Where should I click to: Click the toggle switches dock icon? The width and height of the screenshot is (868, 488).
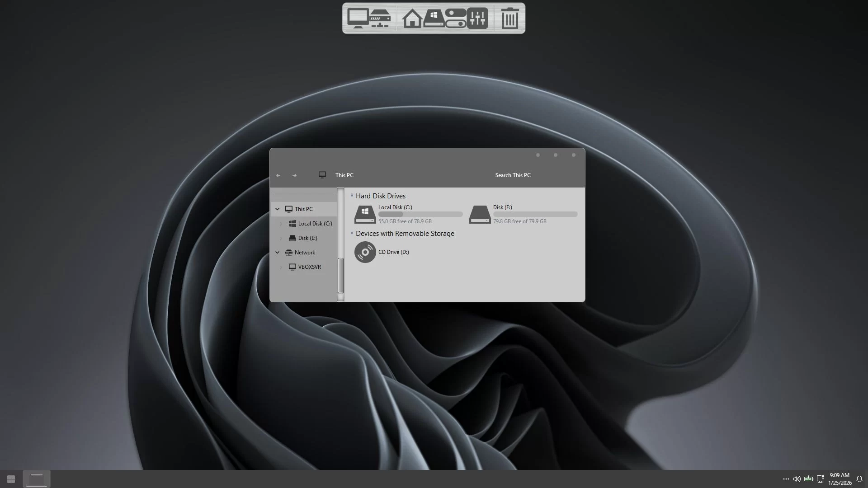pyautogui.click(x=455, y=19)
